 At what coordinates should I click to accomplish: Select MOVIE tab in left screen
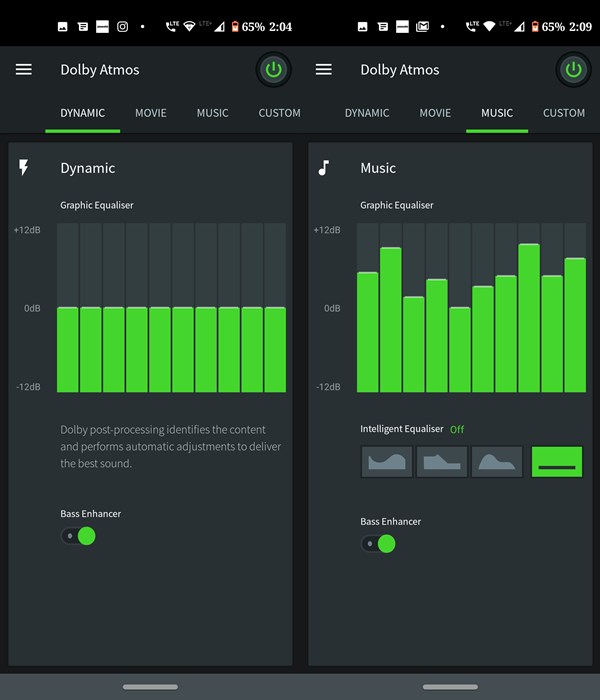[151, 113]
